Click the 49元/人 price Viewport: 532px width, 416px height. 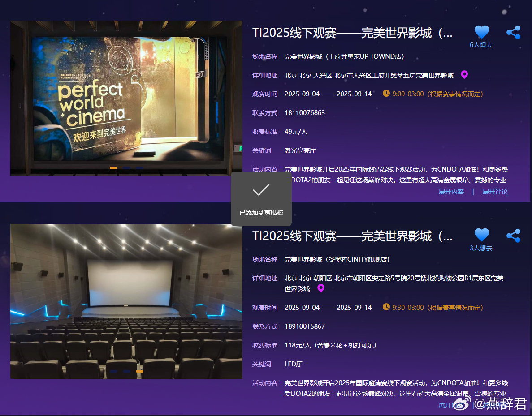(x=296, y=132)
